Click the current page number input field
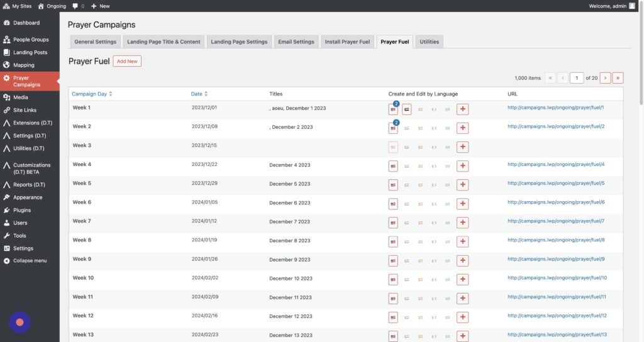644x342 pixels. [x=577, y=78]
